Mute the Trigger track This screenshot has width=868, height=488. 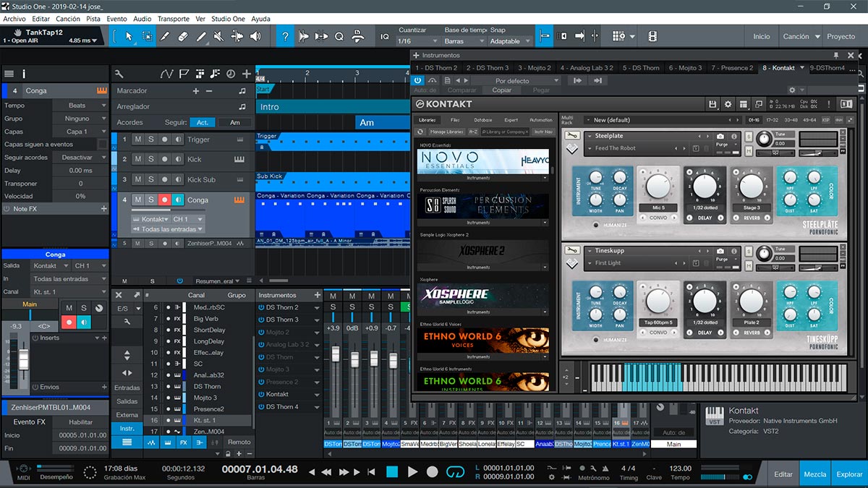click(x=138, y=140)
